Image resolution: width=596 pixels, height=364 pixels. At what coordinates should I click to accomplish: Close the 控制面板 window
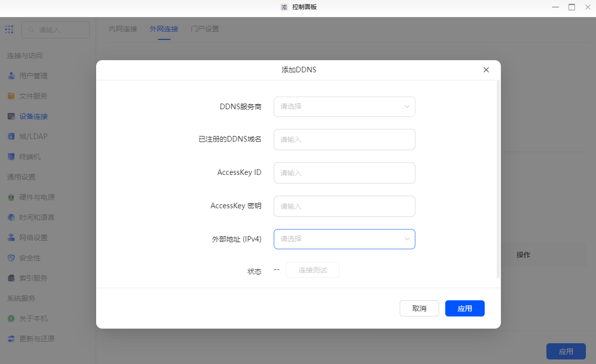[x=587, y=7]
